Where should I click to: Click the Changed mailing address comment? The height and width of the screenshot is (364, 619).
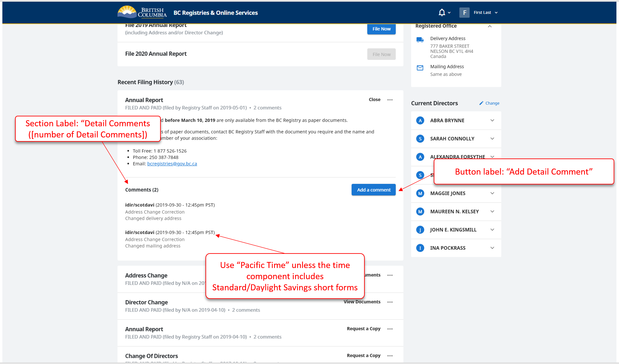point(153,246)
